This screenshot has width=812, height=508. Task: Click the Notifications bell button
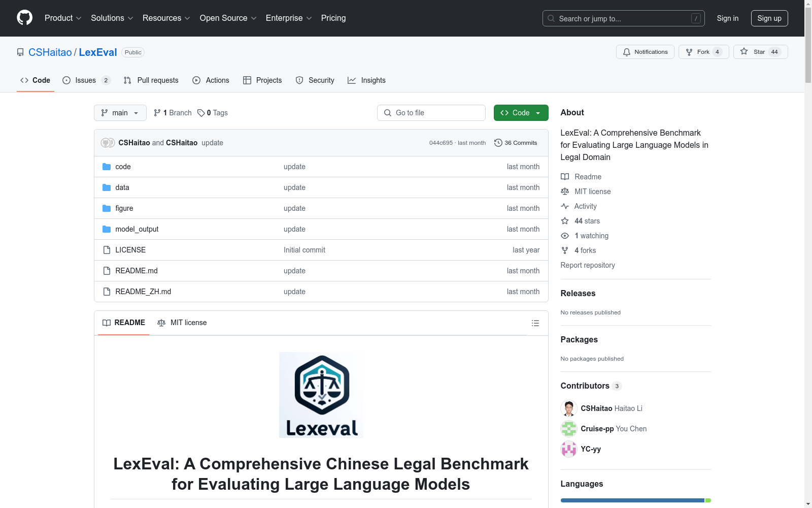coord(645,52)
